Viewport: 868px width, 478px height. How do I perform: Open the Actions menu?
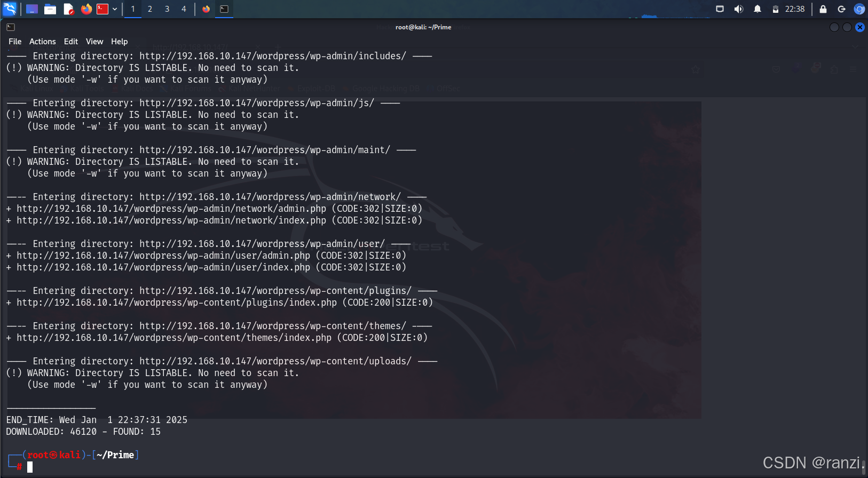coord(43,42)
